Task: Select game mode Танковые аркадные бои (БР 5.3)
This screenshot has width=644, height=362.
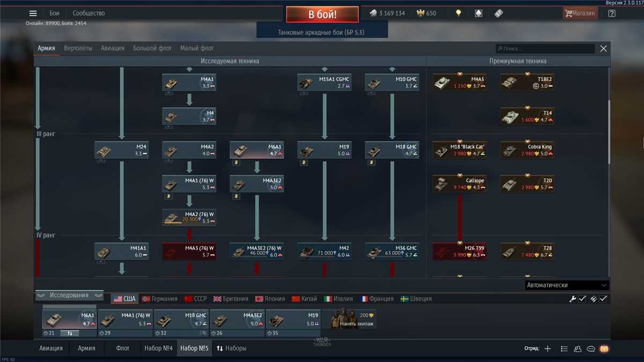Action: [x=321, y=32]
